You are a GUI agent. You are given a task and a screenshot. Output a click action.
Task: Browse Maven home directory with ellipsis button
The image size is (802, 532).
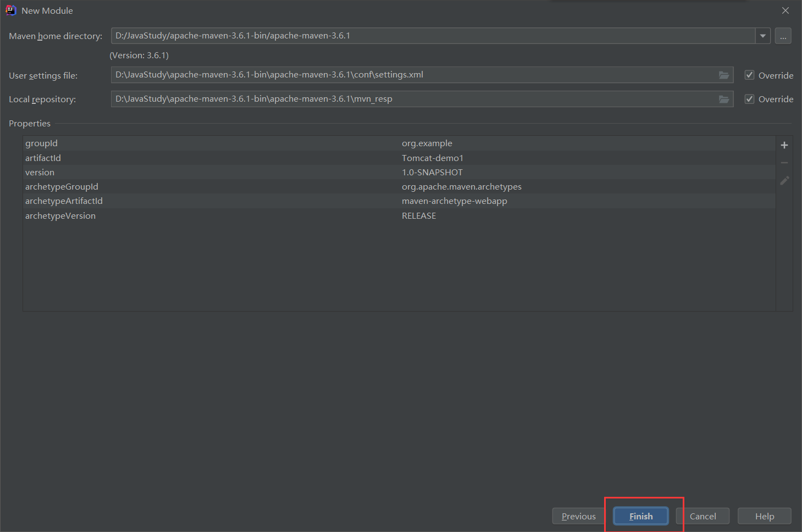[783, 36]
